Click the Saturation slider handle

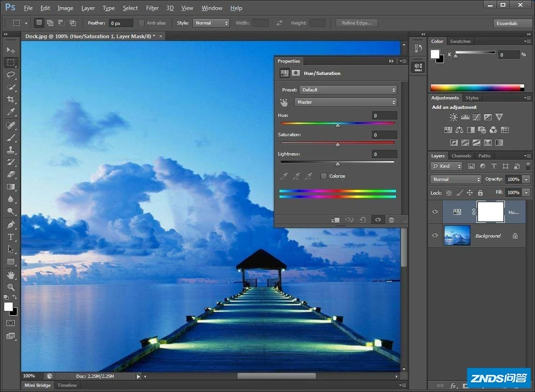point(337,145)
